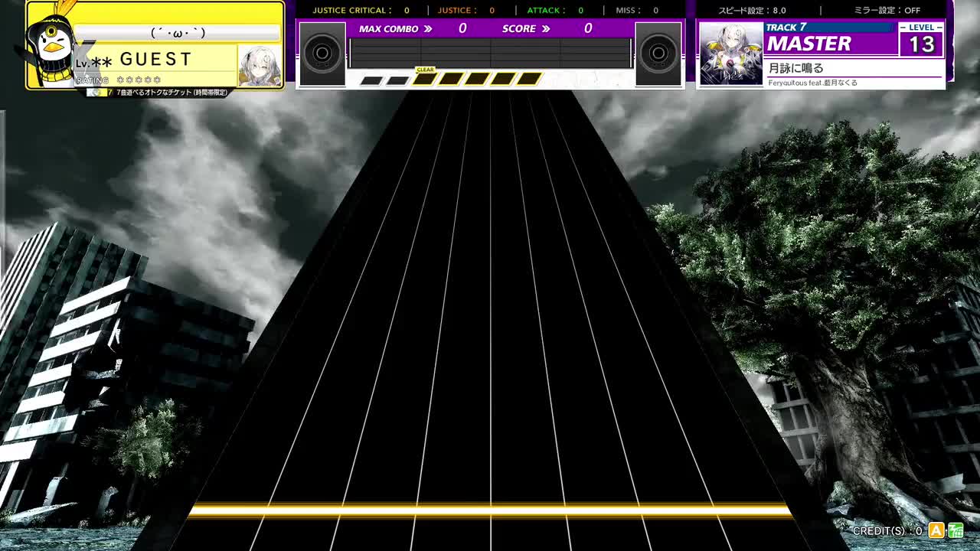Click the GUEST player name
This screenshot has height=551, width=980.
pos(156,59)
